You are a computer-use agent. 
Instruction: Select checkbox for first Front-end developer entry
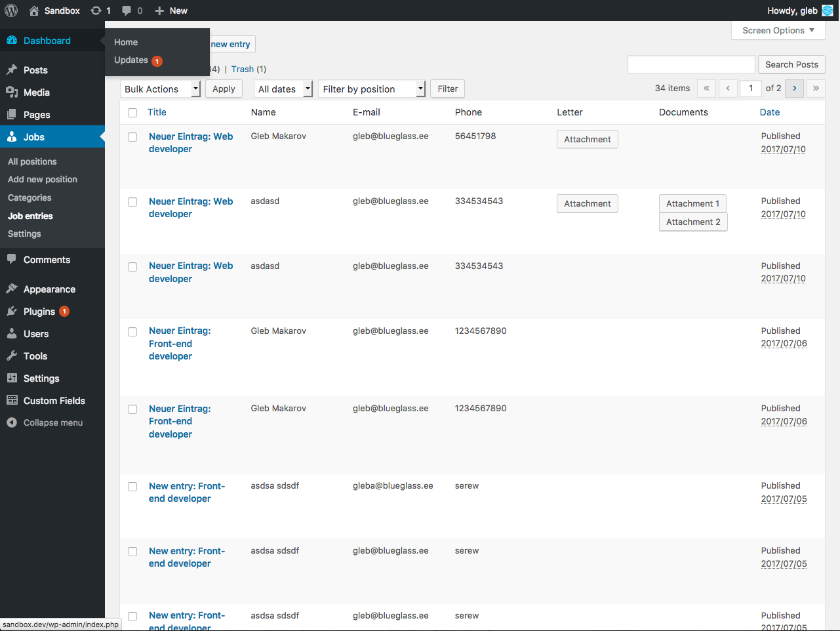132,332
